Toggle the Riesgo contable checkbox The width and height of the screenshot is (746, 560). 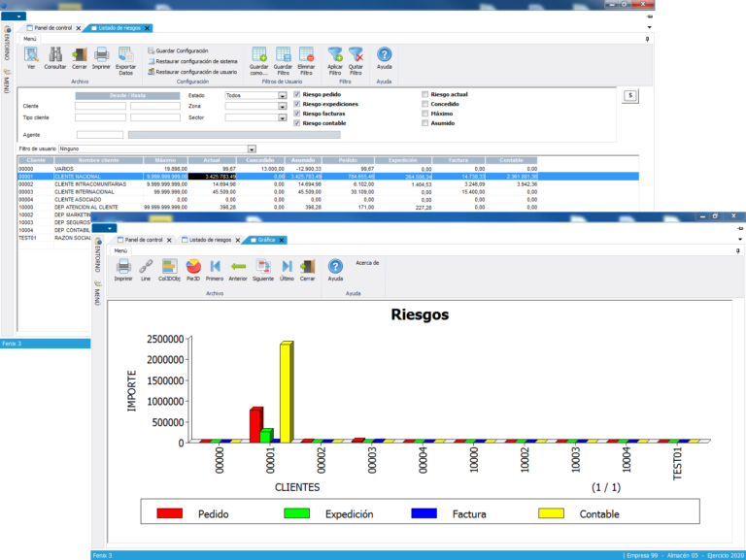tap(296, 123)
